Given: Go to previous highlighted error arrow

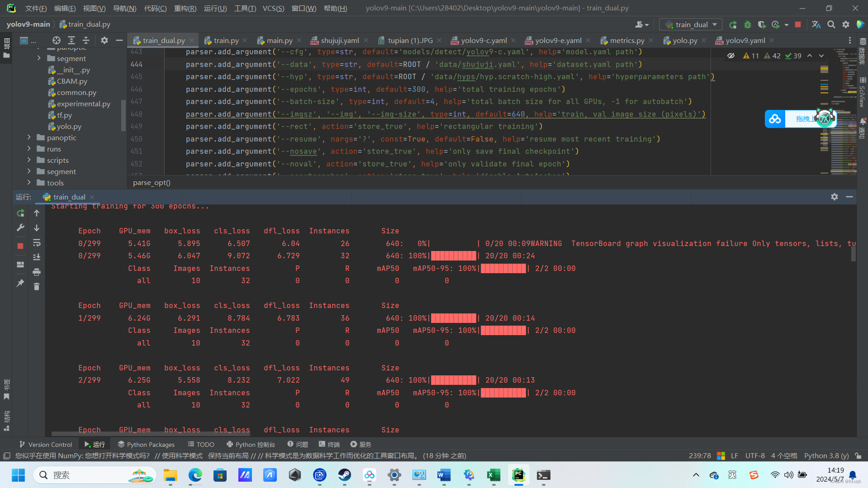Looking at the screenshot, I should [x=810, y=56].
